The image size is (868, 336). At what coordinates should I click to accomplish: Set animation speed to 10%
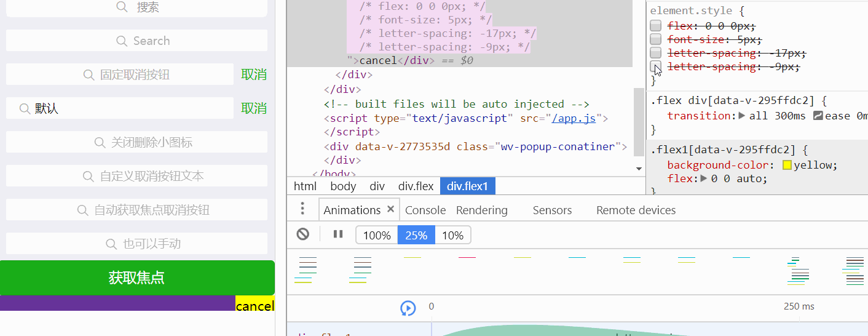click(453, 235)
